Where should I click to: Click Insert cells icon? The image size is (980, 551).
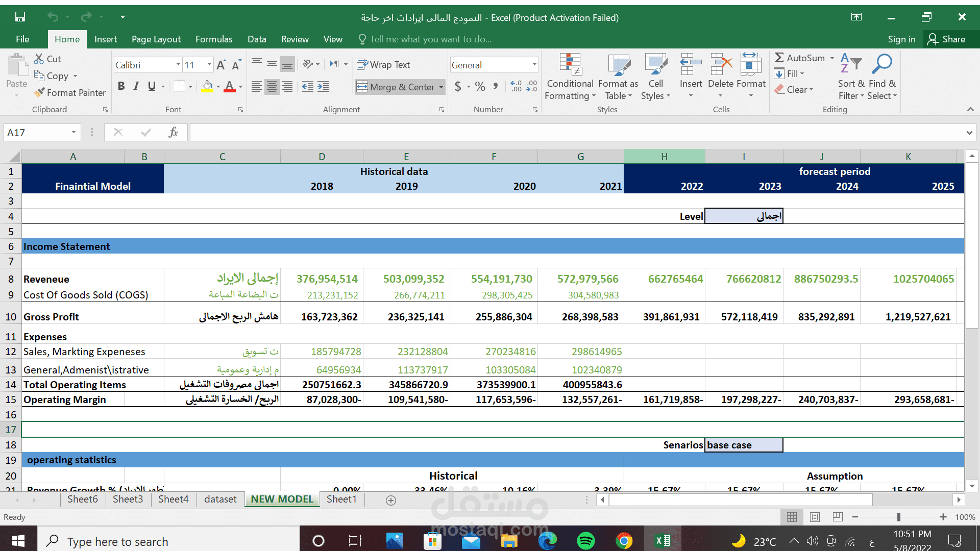point(691,65)
